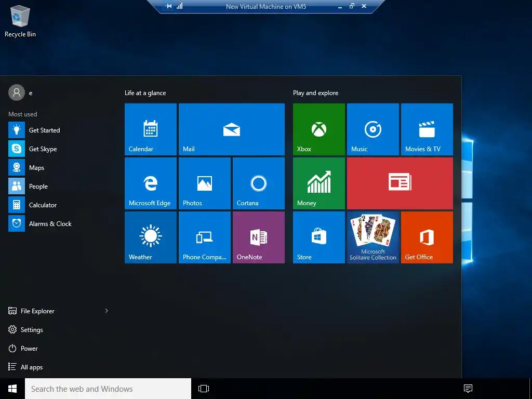Click the user account avatar
This screenshot has height=399, width=532.
(x=17, y=92)
